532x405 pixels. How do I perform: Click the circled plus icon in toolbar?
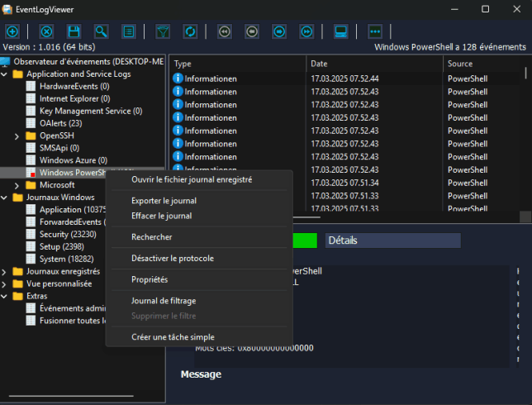tap(12, 31)
